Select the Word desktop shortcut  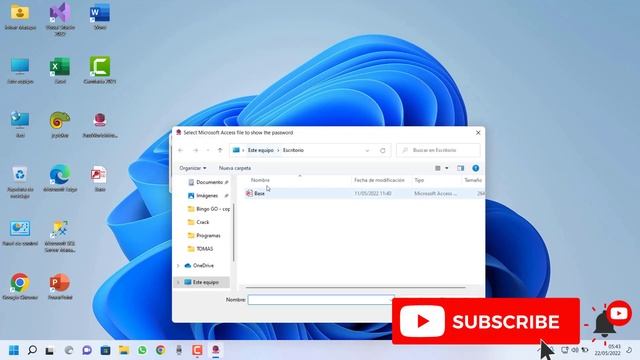(100, 17)
